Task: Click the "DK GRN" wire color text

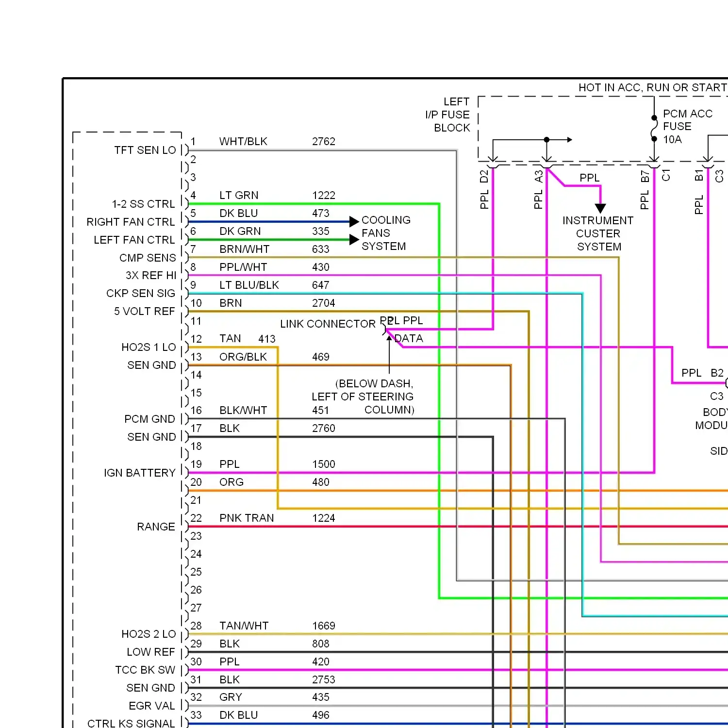Action: [x=240, y=231]
